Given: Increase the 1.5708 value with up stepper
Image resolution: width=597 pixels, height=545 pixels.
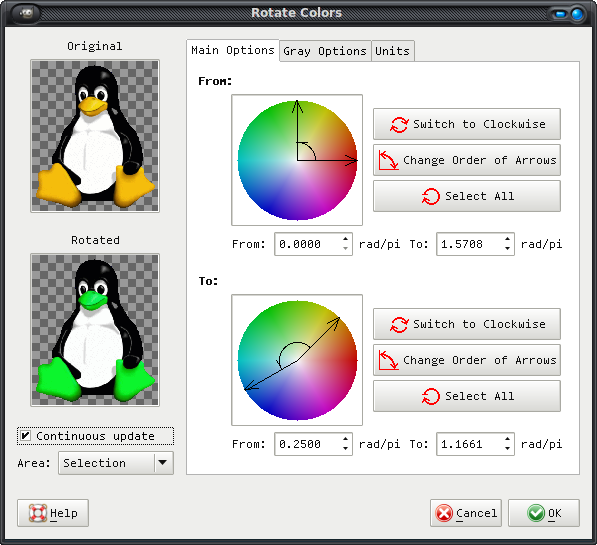Looking at the screenshot, I should tap(507, 239).
